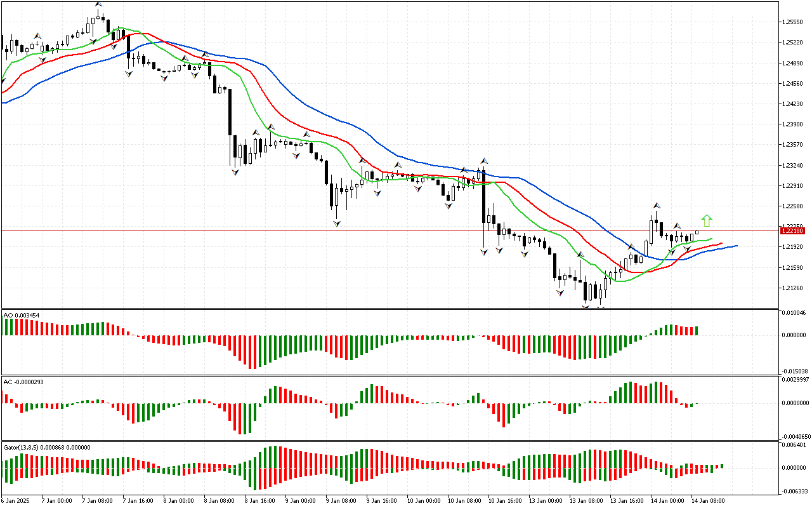This screenshot has height=508, width=812.
Task: Click the Gator scale value -0.006333
Action: pos(795,491)
